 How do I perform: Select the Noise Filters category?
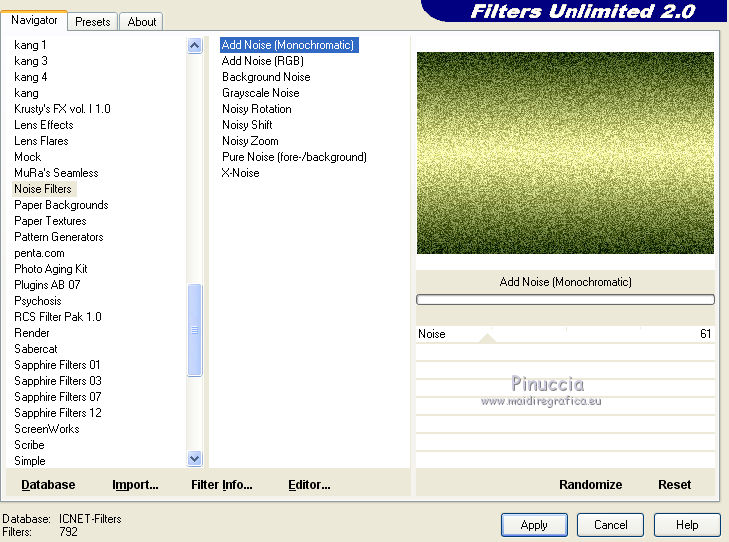(43, 189)
